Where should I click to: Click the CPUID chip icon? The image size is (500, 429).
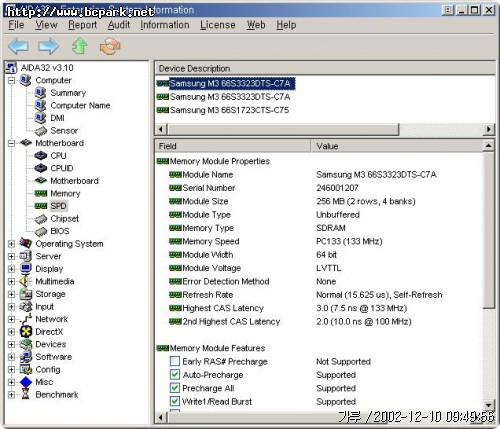click(41, 168)
